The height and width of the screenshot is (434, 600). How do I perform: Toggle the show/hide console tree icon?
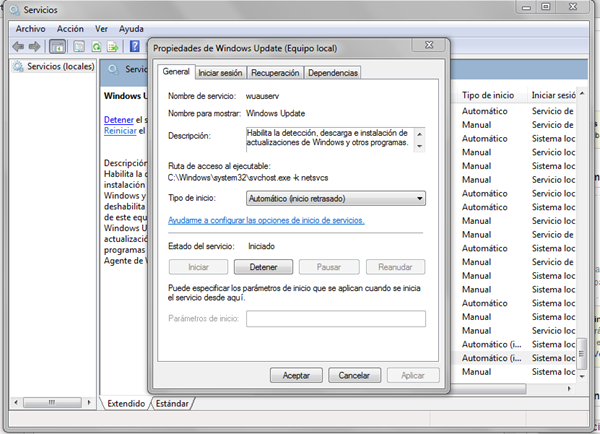(x=58, y=47)
